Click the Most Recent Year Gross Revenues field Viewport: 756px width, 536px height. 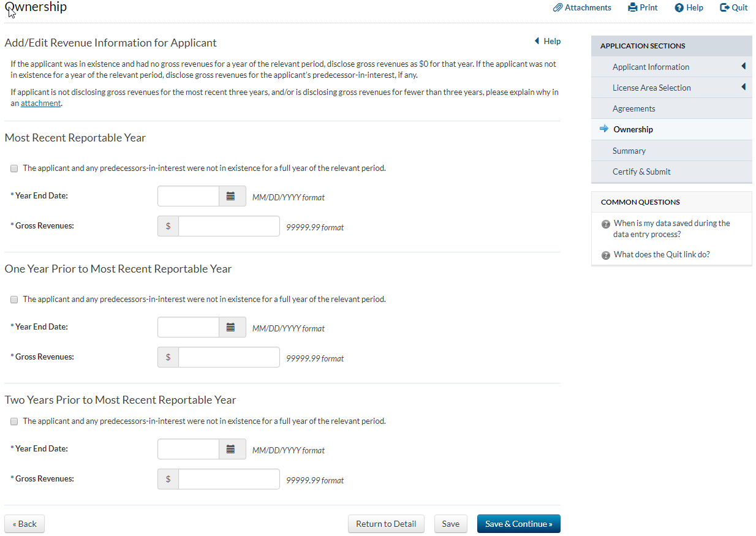[x=229, y=227]
